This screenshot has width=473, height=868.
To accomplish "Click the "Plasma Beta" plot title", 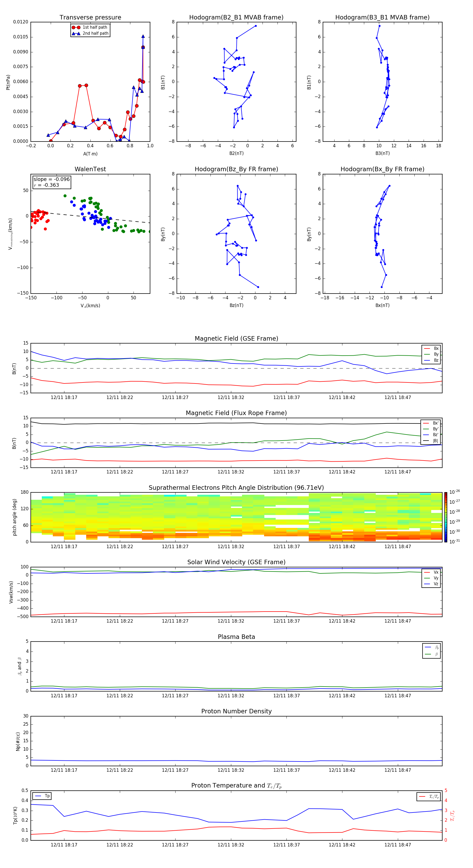I will [236, 637].
